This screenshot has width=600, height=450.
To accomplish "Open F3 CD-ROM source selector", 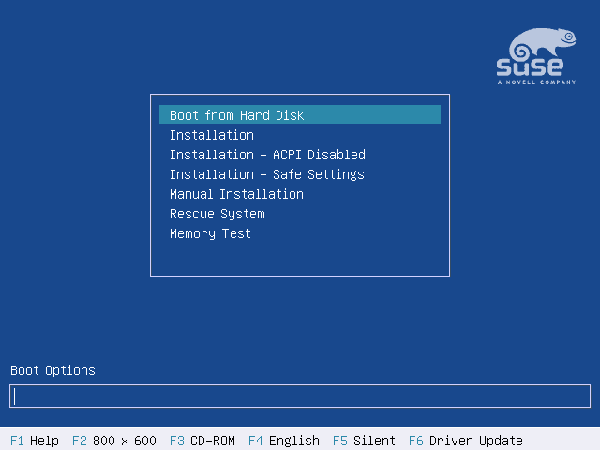I will (x=202, y=440).
